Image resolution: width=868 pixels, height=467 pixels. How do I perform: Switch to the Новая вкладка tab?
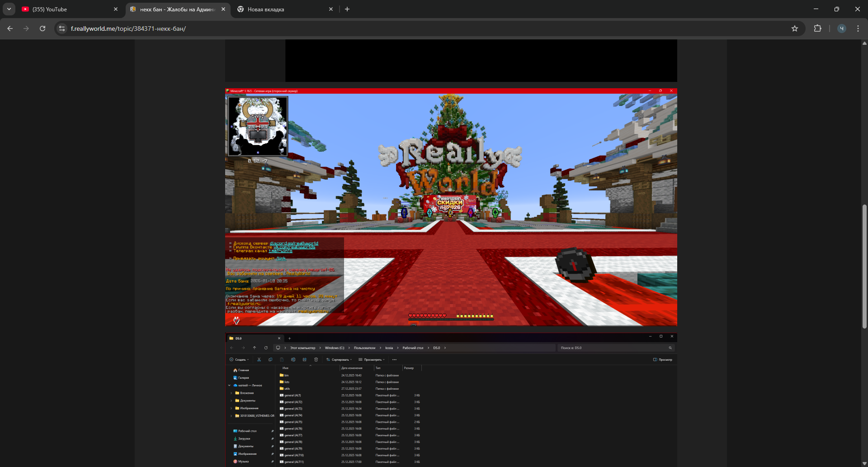click(280, 9)
